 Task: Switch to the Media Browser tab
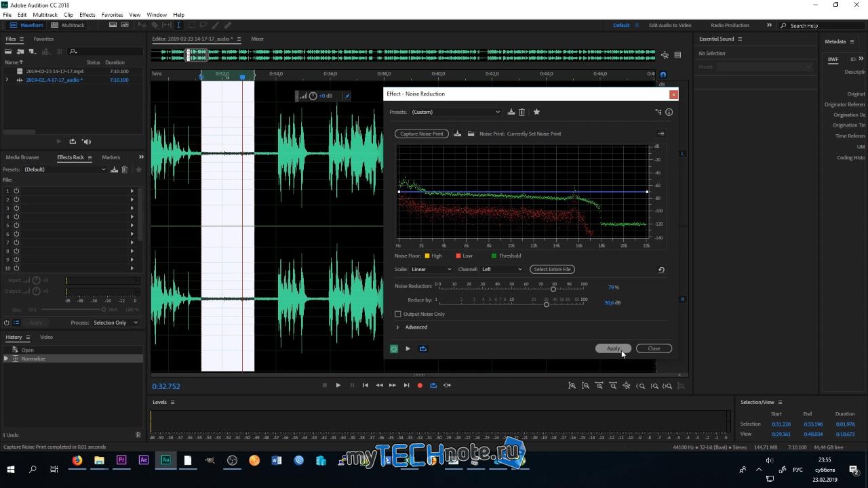(22, 157)
